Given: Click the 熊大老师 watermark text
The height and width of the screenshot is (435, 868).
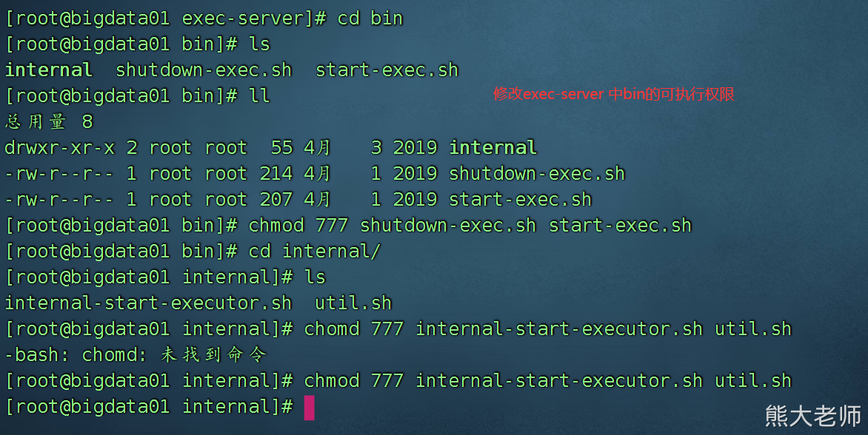Looking at the screenshot, I should pos(812,416).
